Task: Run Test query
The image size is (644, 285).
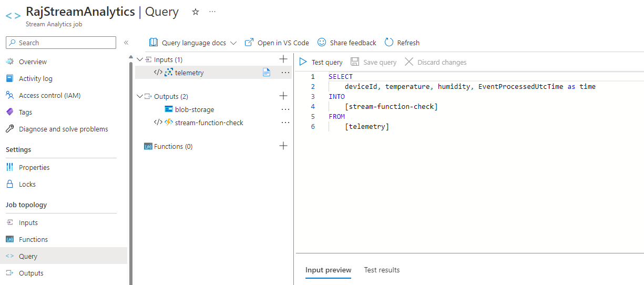Action: (321, 62)
